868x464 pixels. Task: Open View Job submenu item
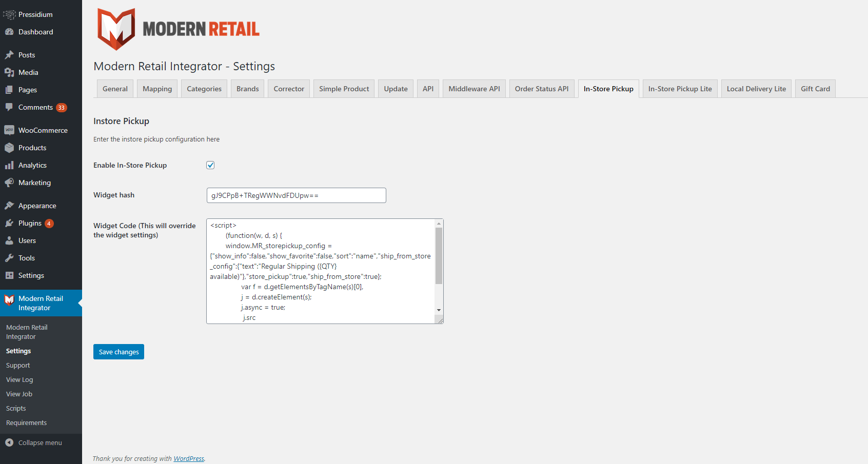[x=19, y=394]
